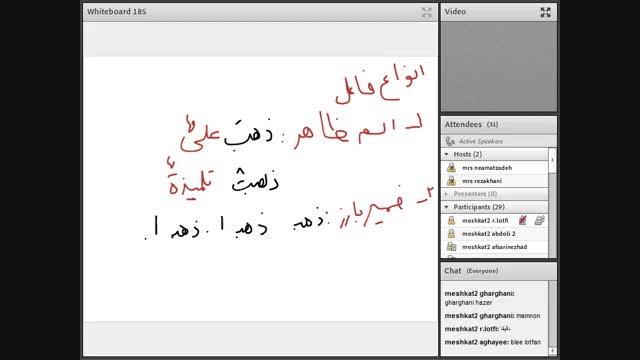Image resolution: width=640 pixels, height=360 pixels.
Task: Maximize the Video pod with fullscreen icon
Action: (x=545, y=12)
